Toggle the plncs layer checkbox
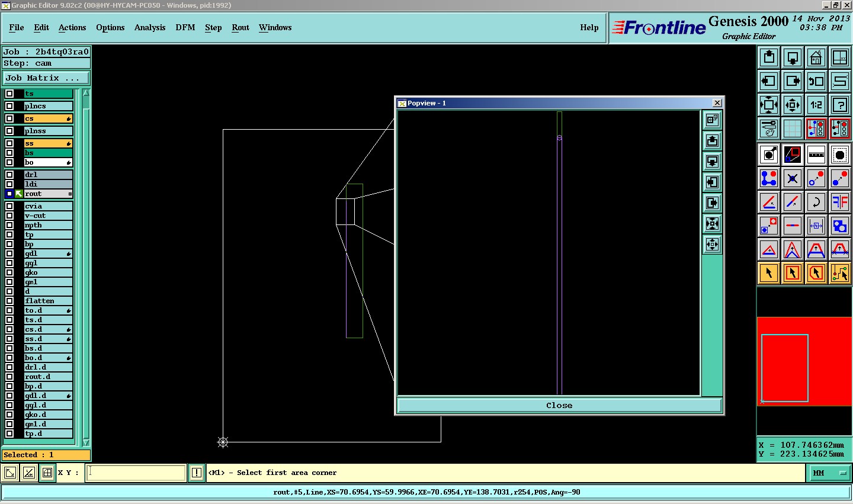The image size is (853, 504). 9,106
